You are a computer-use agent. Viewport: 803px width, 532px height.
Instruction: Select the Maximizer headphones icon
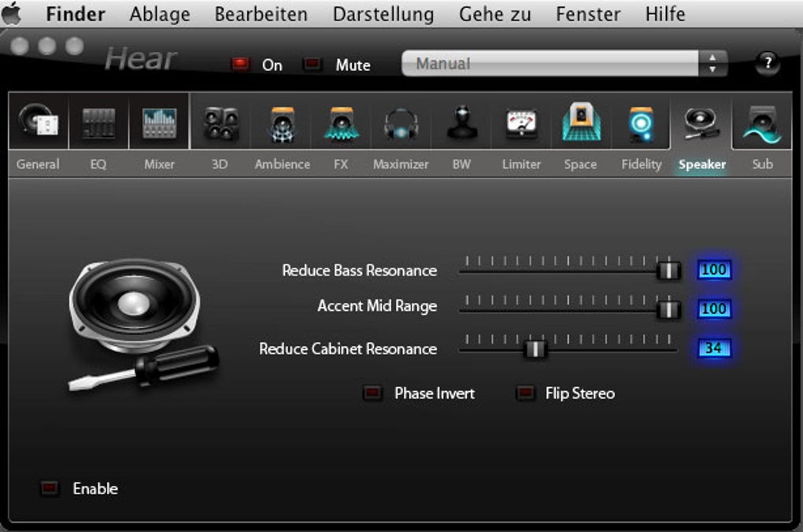[x=401, y=124]
